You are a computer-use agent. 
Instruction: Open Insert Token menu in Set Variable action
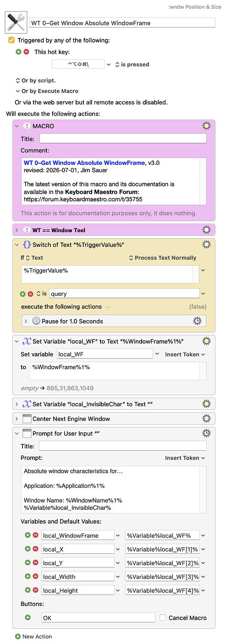185,354
